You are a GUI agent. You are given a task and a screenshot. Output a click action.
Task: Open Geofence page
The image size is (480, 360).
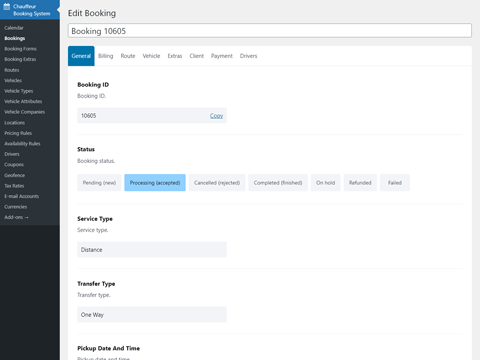point(14,175)
